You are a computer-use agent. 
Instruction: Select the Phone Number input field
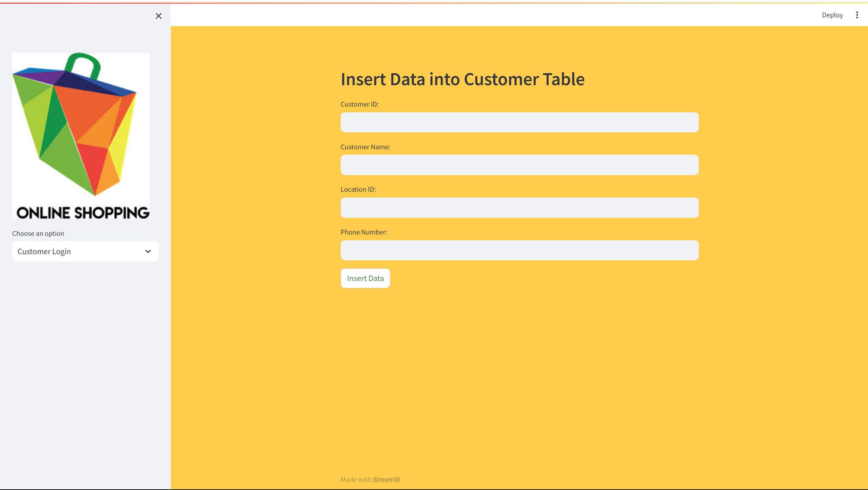coord(519,250)
